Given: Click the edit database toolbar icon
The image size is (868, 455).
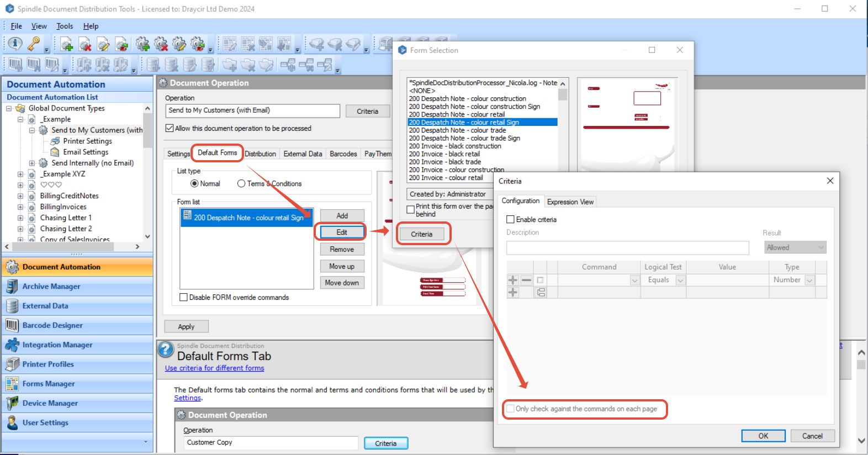Looking at the screenshot, I should 190,65.
